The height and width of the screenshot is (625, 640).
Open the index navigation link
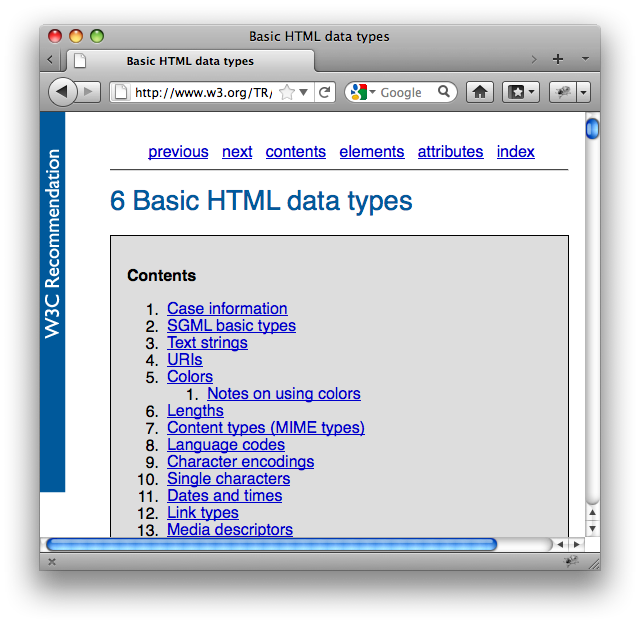[516, 151]
